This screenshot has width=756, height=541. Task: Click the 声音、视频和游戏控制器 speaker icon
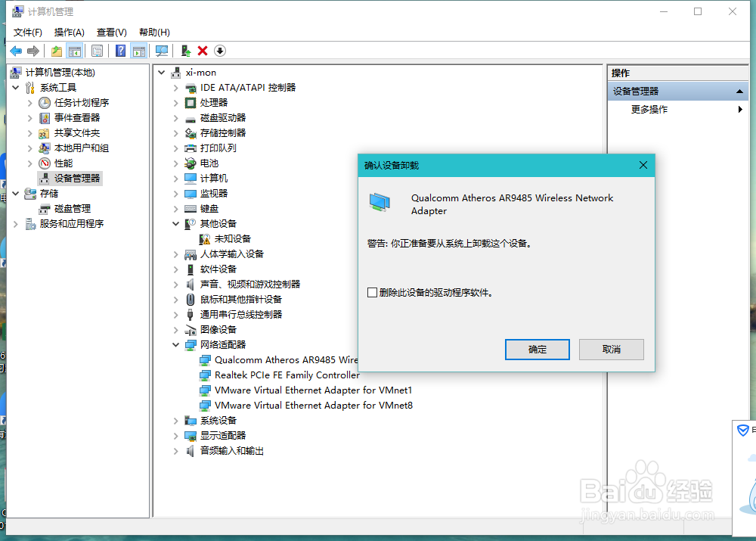tap(191, 284)
